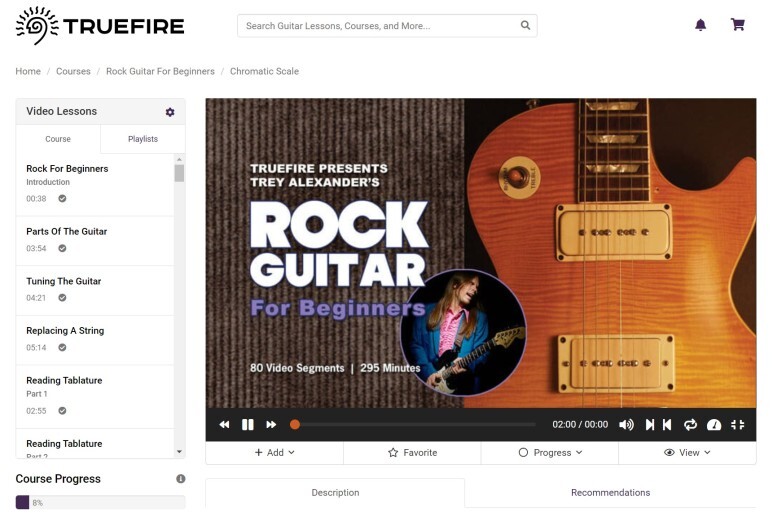Open Video Lessons settings gear

(170, 112)
